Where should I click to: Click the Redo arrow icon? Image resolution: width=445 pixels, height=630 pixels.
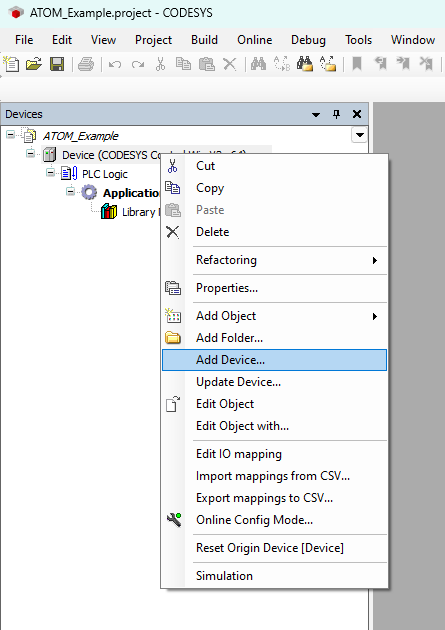(138, 64)
